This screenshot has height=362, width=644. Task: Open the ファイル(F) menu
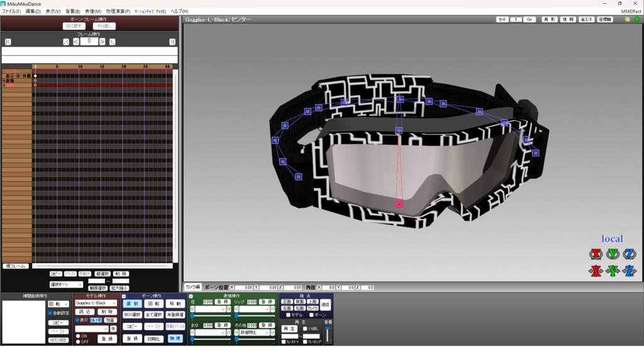[11, 11]
